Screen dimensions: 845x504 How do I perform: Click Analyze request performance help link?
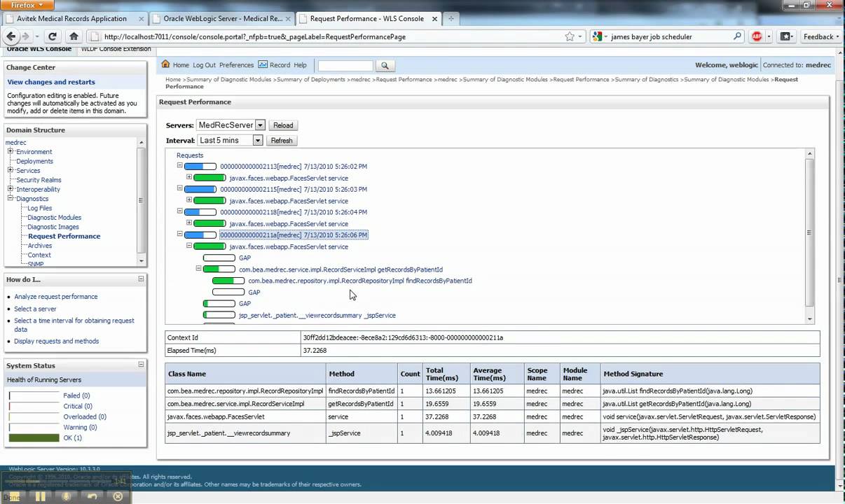tap(56, 297)
